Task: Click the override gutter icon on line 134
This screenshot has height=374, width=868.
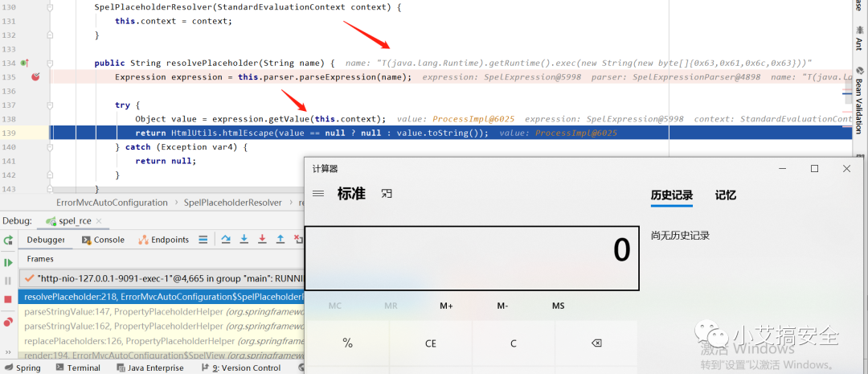Action: point(24,64)
